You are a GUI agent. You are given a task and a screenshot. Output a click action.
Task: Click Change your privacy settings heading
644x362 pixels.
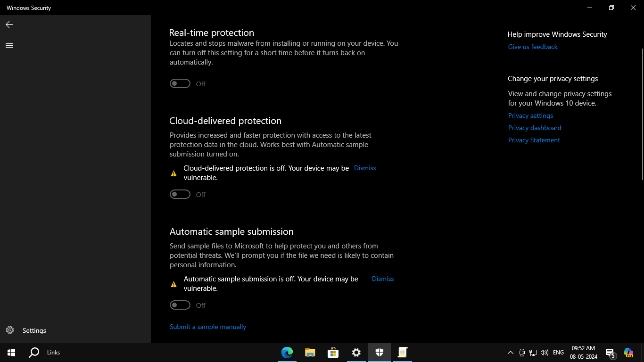point(553,79)
